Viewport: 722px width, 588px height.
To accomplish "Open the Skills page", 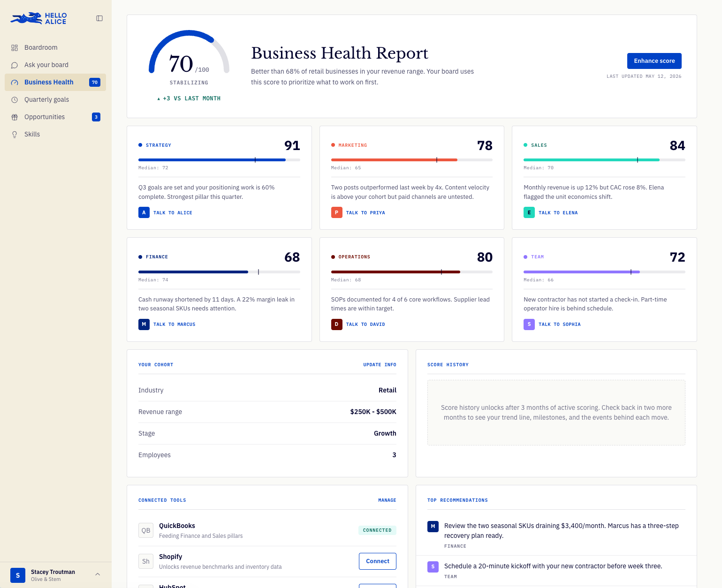I will [55, 135].
